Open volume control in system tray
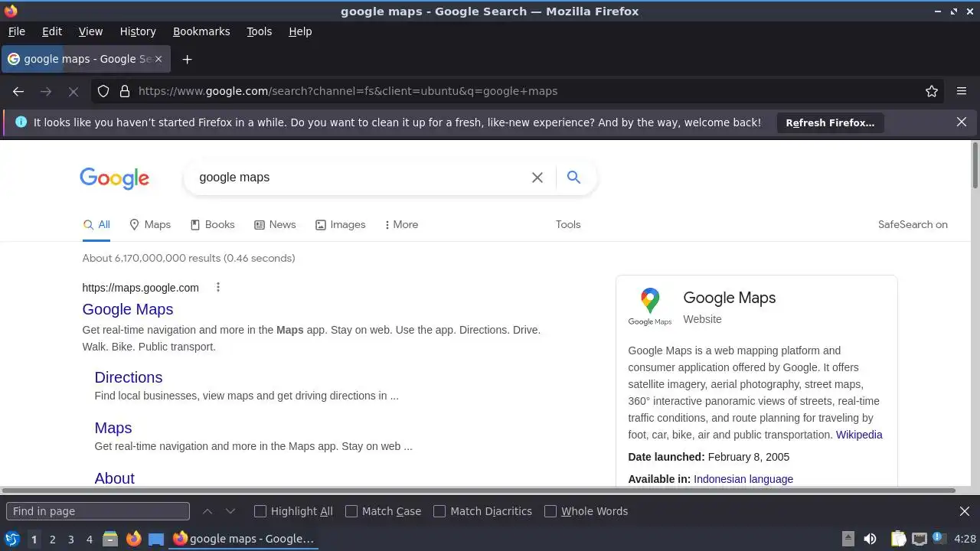 pyautogui.click(x=870, y=539)
